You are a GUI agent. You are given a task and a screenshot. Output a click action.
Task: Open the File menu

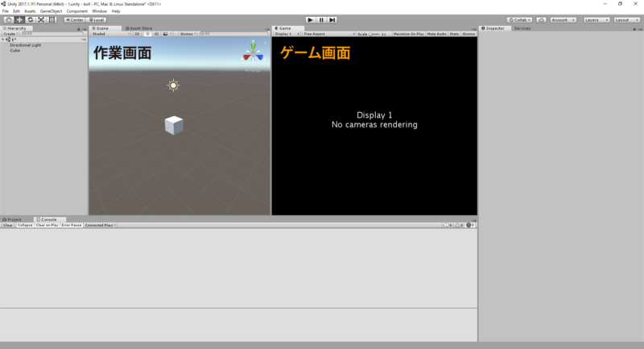click(x=6, y=11)
